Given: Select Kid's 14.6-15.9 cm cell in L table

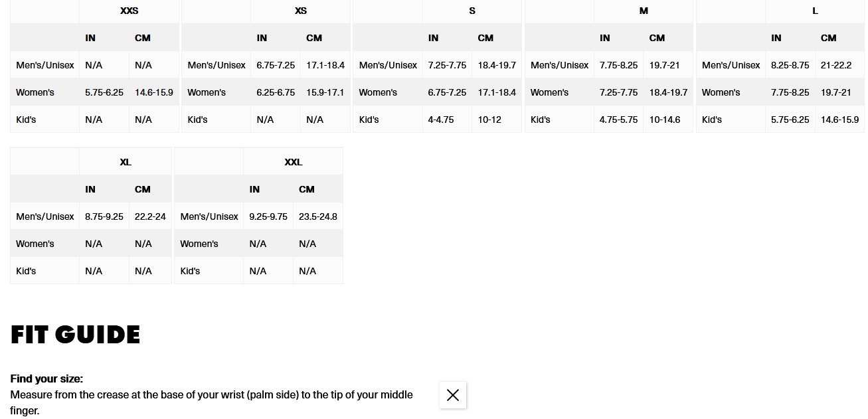Looking at the screenshot, I should coord(839,120).
